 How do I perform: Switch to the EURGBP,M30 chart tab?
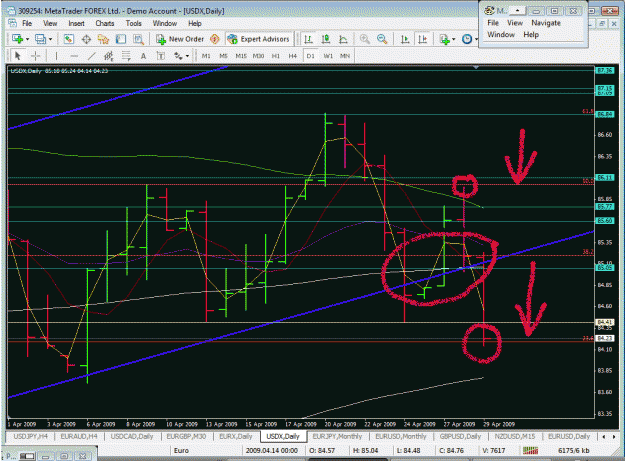coord(186,436)
